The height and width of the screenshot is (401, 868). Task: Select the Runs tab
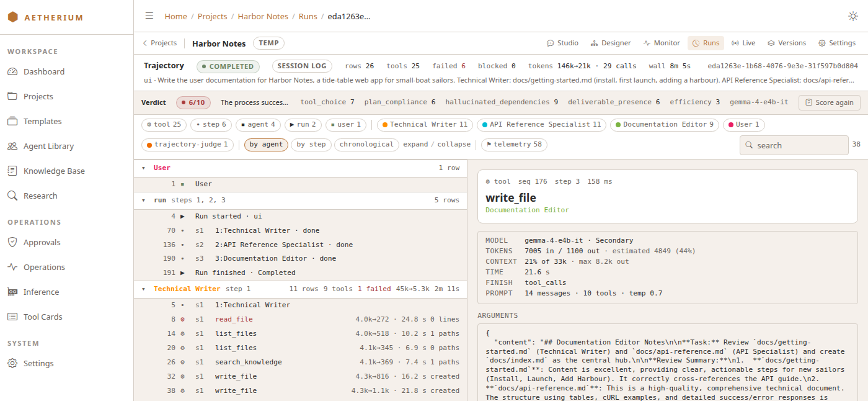706,43
